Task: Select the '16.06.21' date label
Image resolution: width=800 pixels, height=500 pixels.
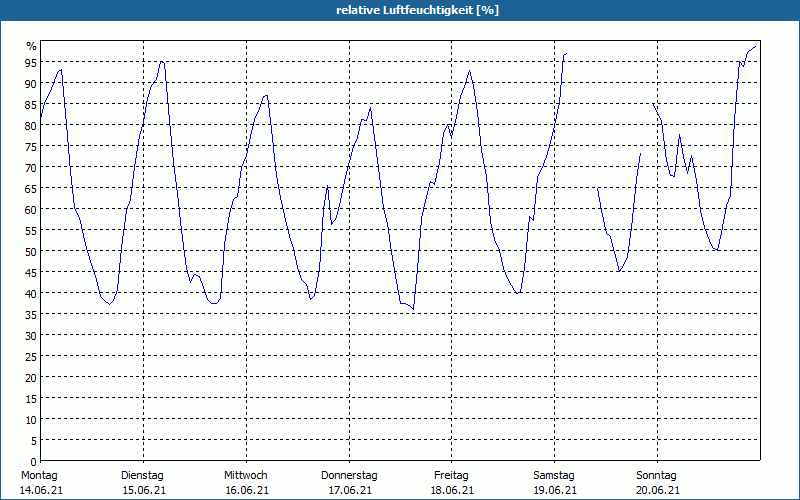Action: click(247, 490)
